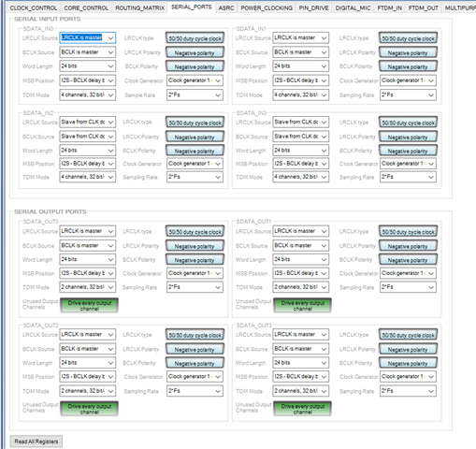Viewport: 476px width, 449px height.
Task: Open the CORE_CONTROL tab
Action: click(86, 7)
